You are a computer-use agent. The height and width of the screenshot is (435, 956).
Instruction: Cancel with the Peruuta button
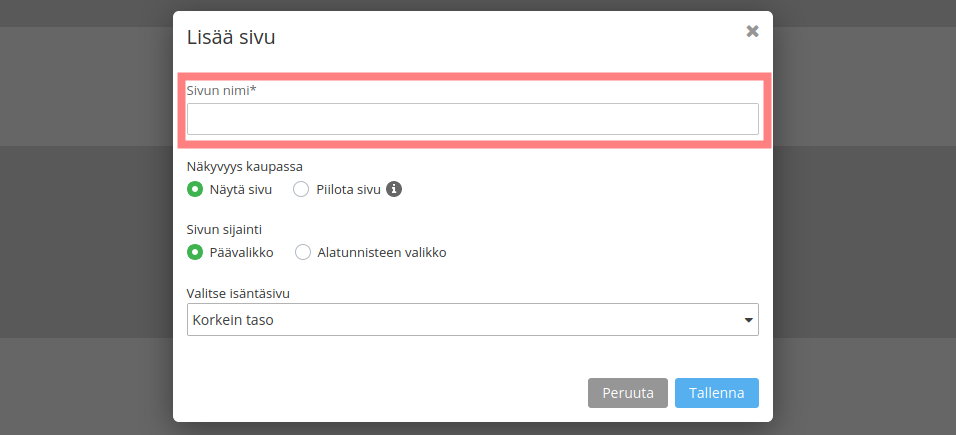tap(628, 393)
